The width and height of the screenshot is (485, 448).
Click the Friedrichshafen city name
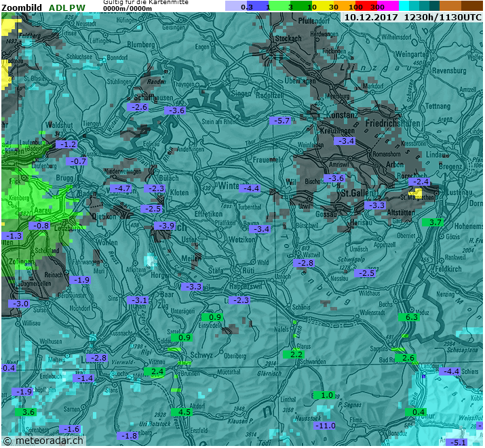coord(393,123)
